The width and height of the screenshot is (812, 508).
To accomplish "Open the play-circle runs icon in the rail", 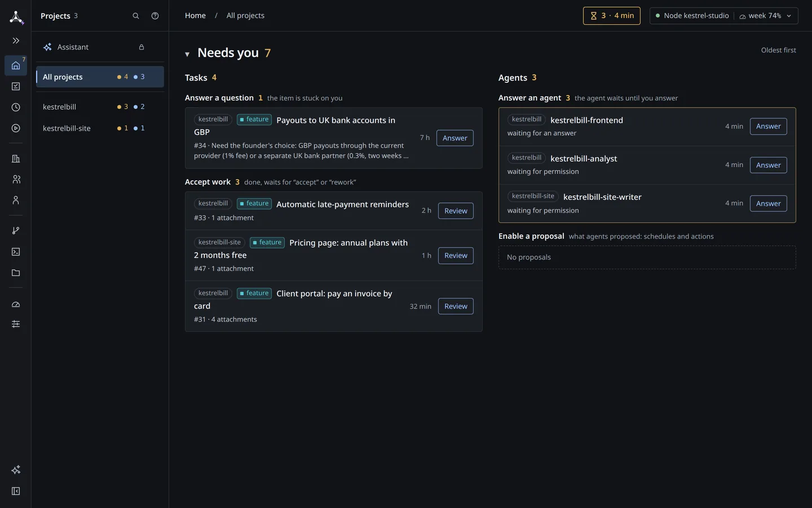I will click(16, 128).
